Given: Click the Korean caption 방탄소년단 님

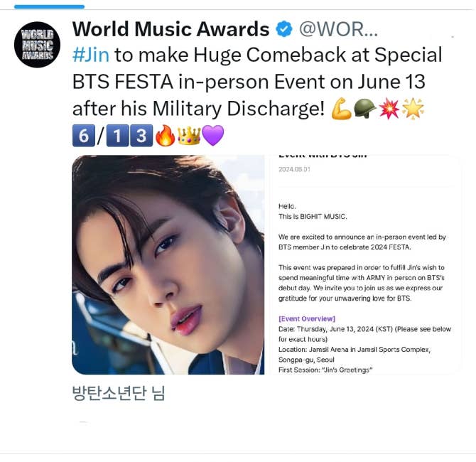Looking at the screenshot, I should click(119, 393).
